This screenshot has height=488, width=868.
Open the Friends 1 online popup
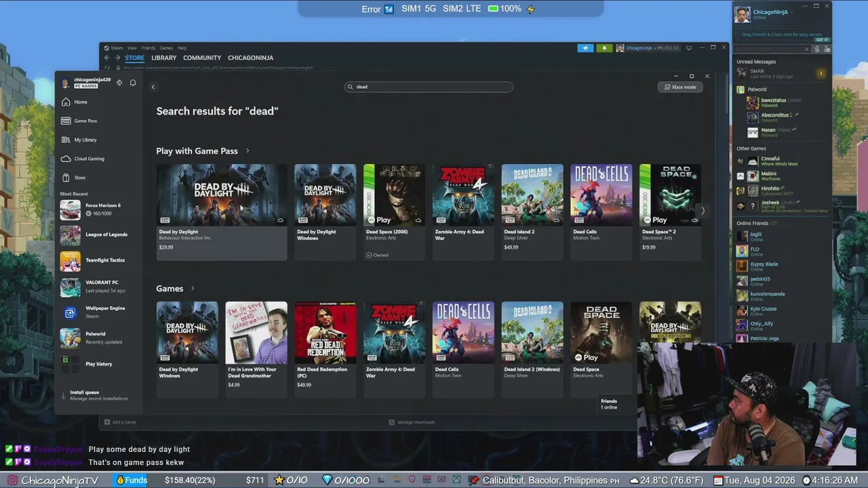617,404
